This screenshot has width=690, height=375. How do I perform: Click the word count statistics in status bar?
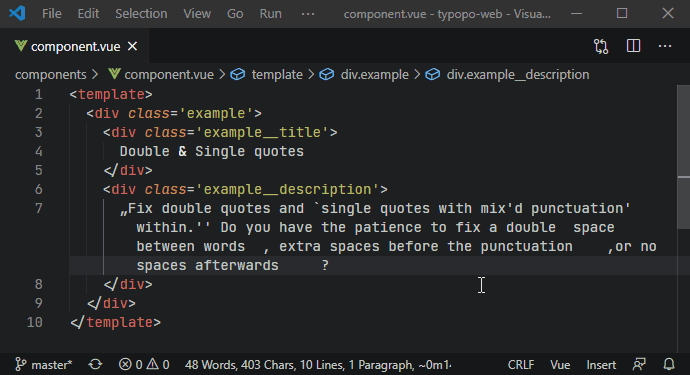click(x=318, y=365)
